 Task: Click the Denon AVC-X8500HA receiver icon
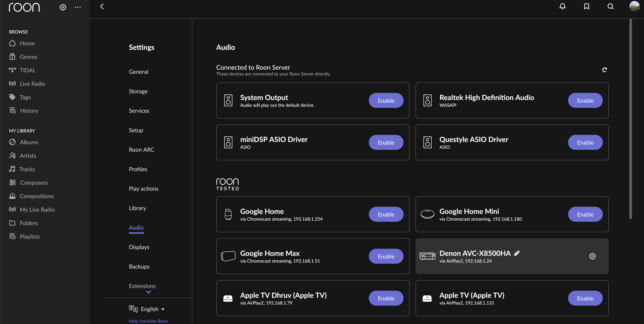click(427, 256)
